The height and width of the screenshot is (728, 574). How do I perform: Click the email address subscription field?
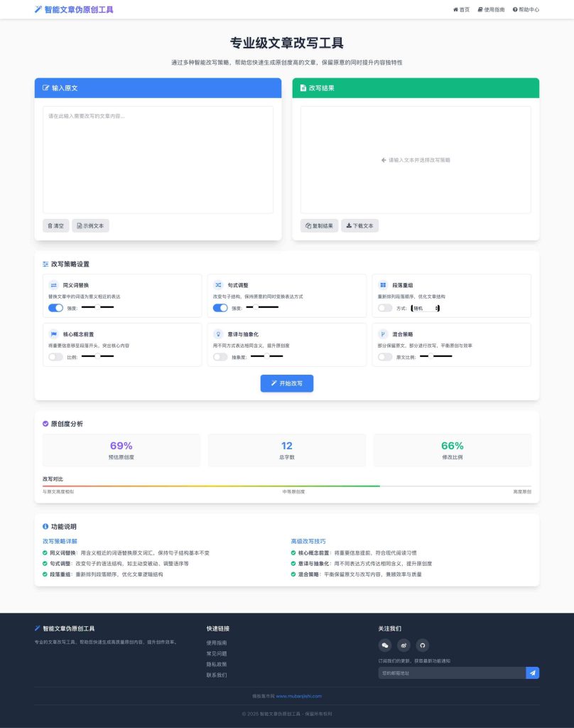452,673
